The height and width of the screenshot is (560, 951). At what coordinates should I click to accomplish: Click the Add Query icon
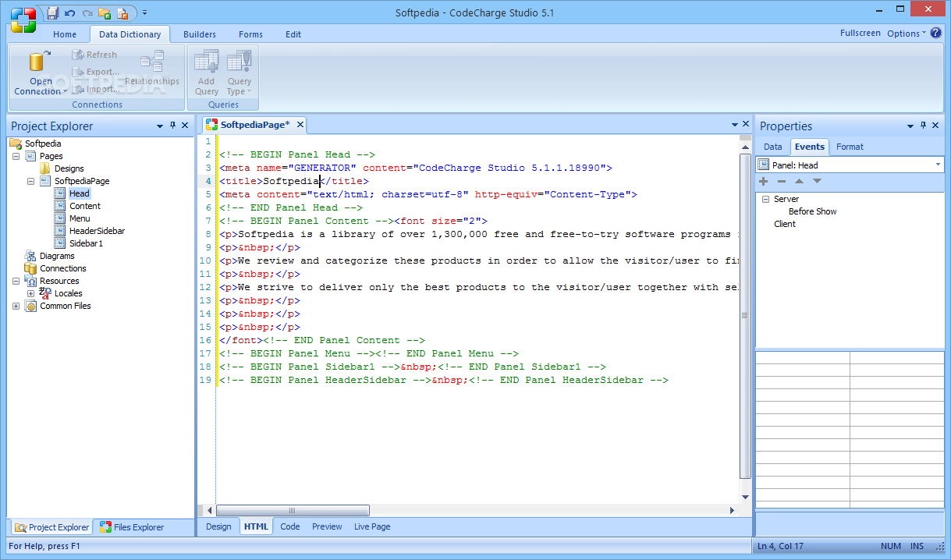coord(206,62)
